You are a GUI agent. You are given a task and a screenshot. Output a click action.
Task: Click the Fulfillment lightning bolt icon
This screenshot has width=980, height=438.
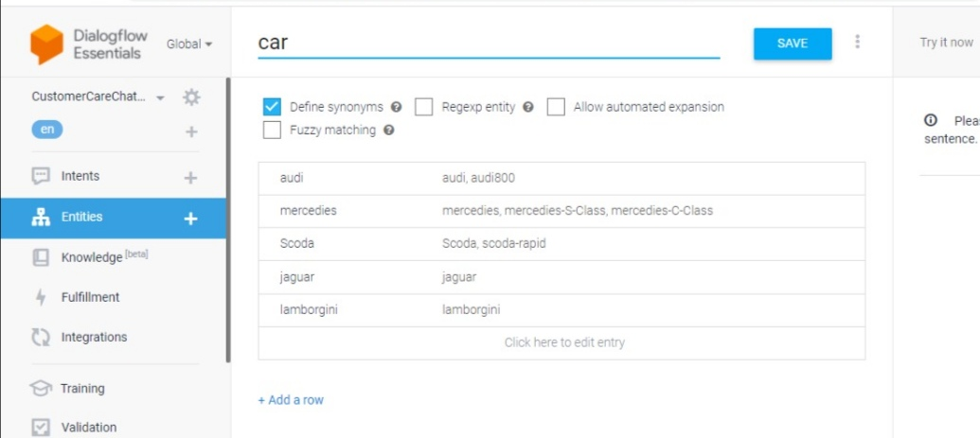click(41, 297)
